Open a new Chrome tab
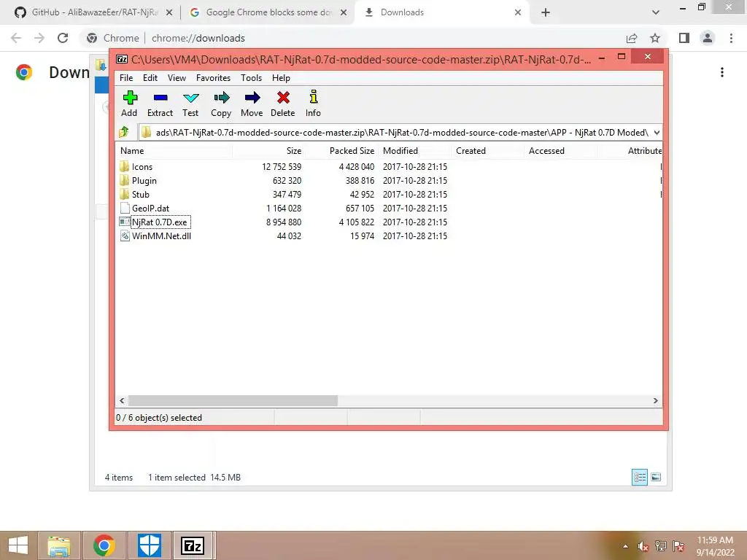 coord(546,12)
